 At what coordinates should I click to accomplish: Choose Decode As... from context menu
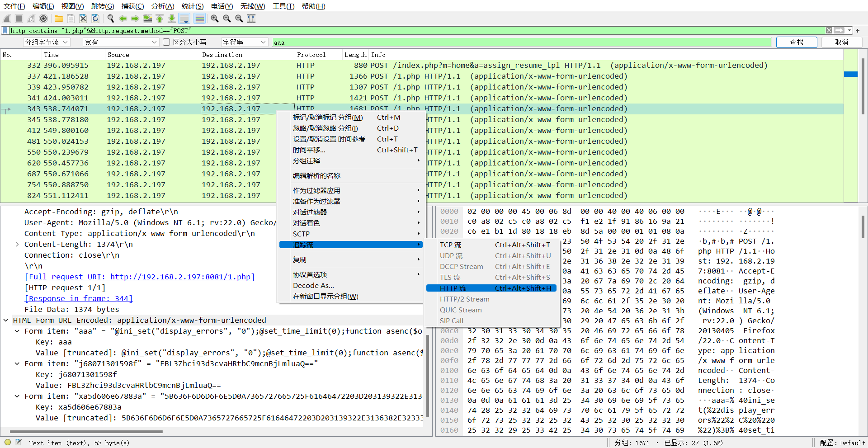pos(351,285)
